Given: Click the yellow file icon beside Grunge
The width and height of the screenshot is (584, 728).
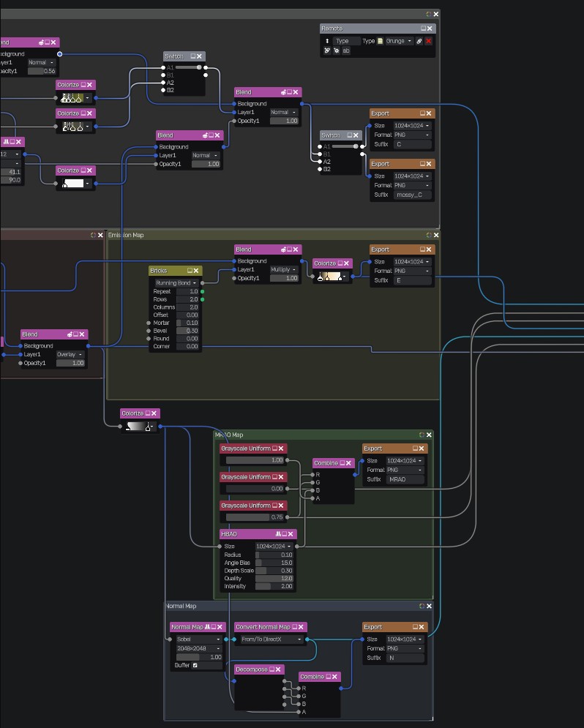Looking at the screenshot, I should point(381,41).
